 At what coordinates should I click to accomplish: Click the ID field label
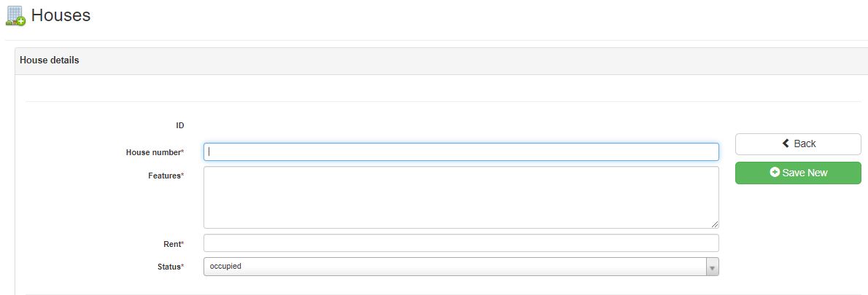pyautogui.click(x=179, y=125)
